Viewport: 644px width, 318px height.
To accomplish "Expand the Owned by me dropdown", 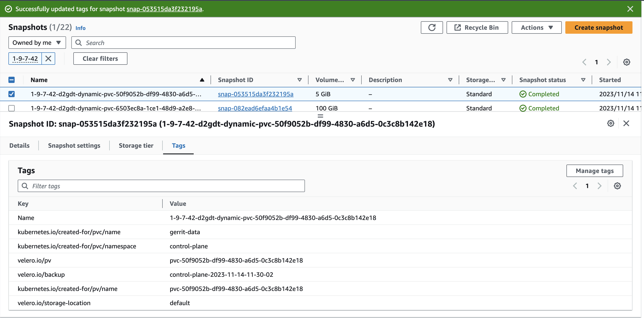I will pos(37,43).
